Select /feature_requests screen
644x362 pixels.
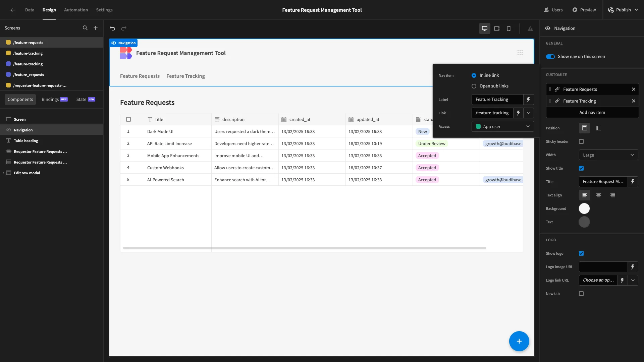point(52,75)
